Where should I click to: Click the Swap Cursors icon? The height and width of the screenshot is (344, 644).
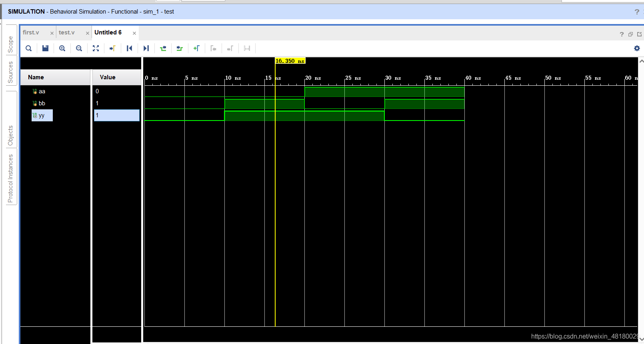click(x=247, y=48)
